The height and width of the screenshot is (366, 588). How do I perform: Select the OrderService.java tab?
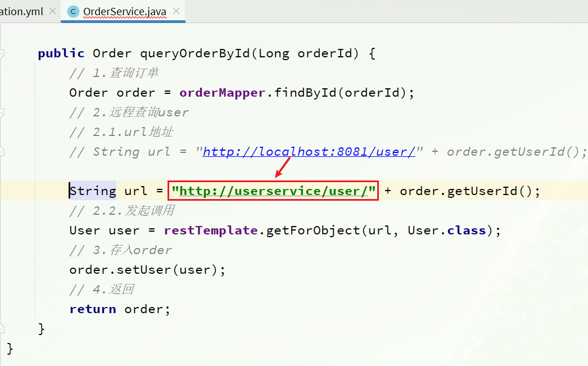pyautogui.click(x=124, y=11)
